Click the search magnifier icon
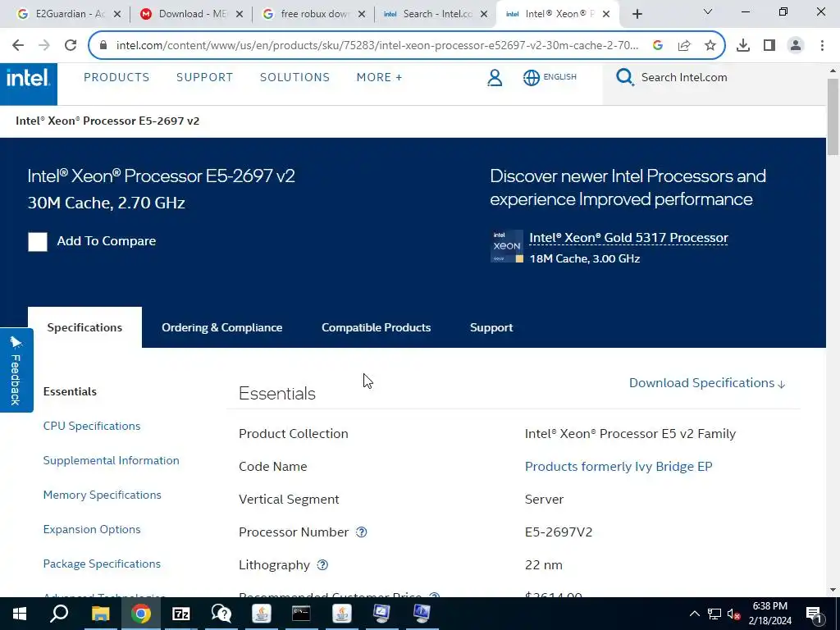This screenshot has width=840, height=630. click(624, 78)
